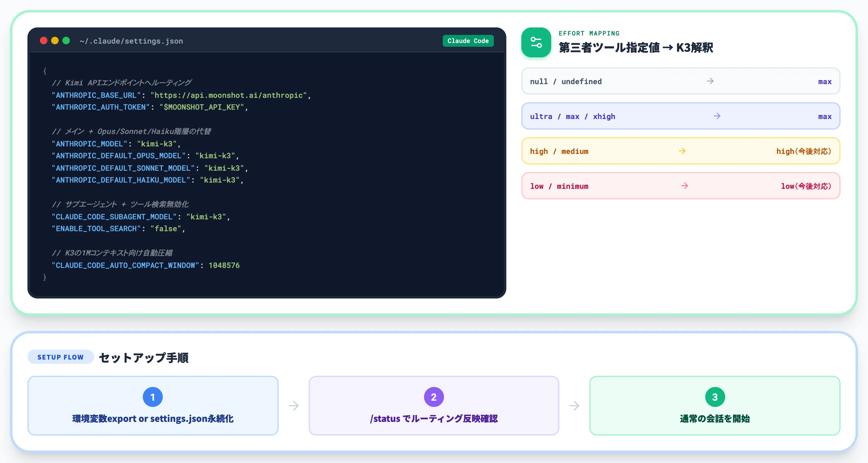The height and width of the screenshot is (463, 868).
Task: Click the yellow traffic light dot
Action: pos(55,41)
